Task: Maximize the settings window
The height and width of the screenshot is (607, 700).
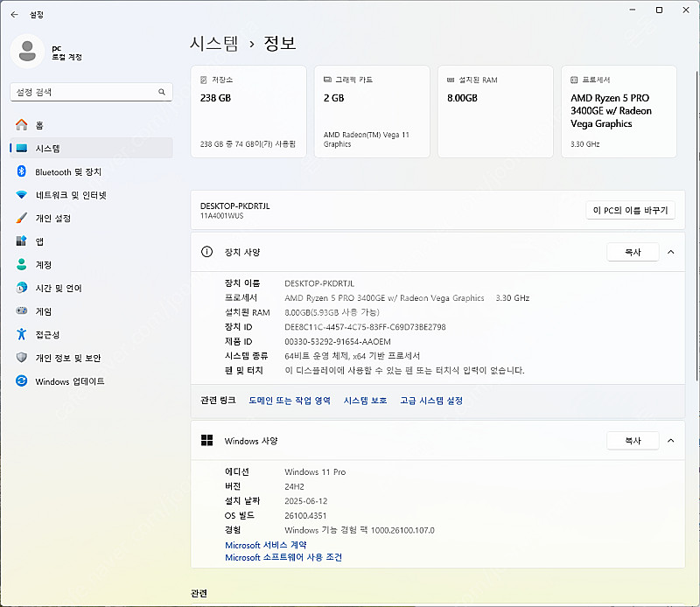Action: click(659, 10)
